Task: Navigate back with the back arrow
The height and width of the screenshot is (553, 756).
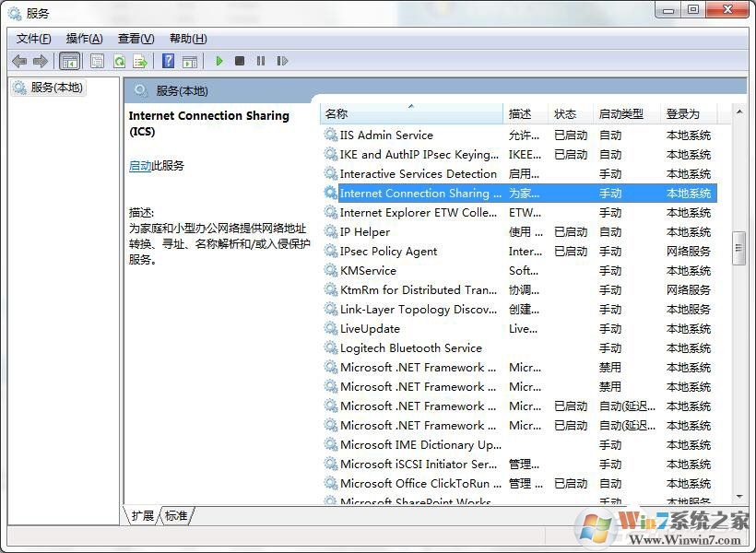Action: pos(20,61)
